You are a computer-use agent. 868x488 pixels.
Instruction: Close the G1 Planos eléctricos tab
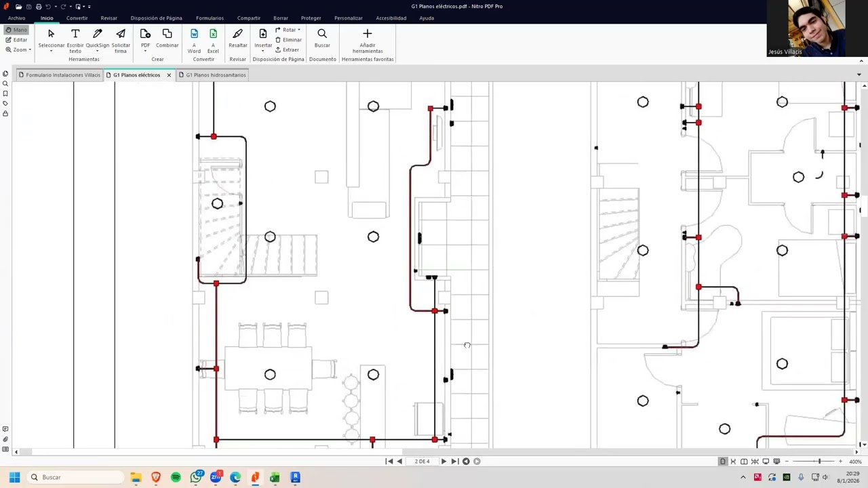point(169,75)
